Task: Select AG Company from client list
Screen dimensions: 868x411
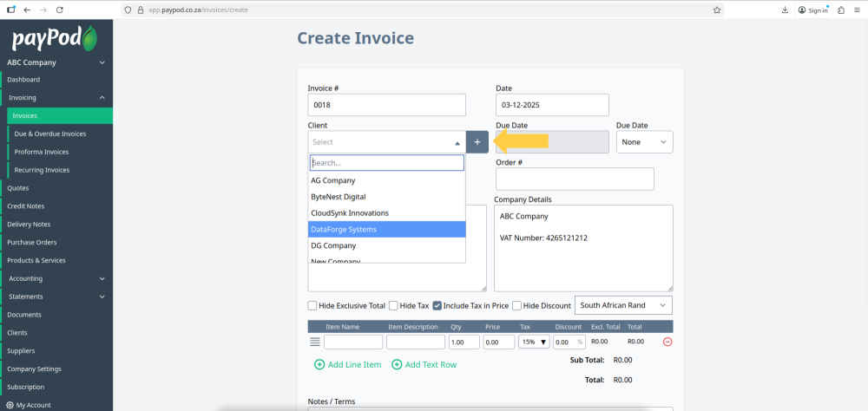Action: (387, 180)
